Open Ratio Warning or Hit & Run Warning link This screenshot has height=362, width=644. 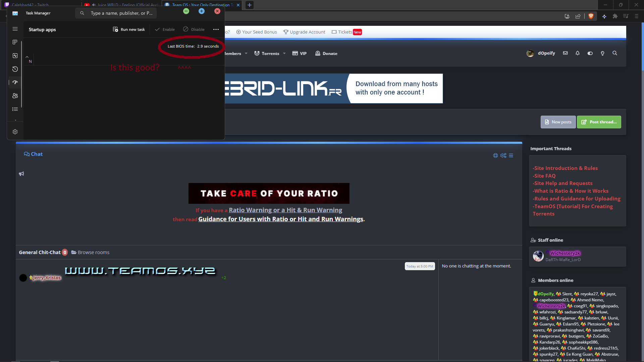(285, 210)
